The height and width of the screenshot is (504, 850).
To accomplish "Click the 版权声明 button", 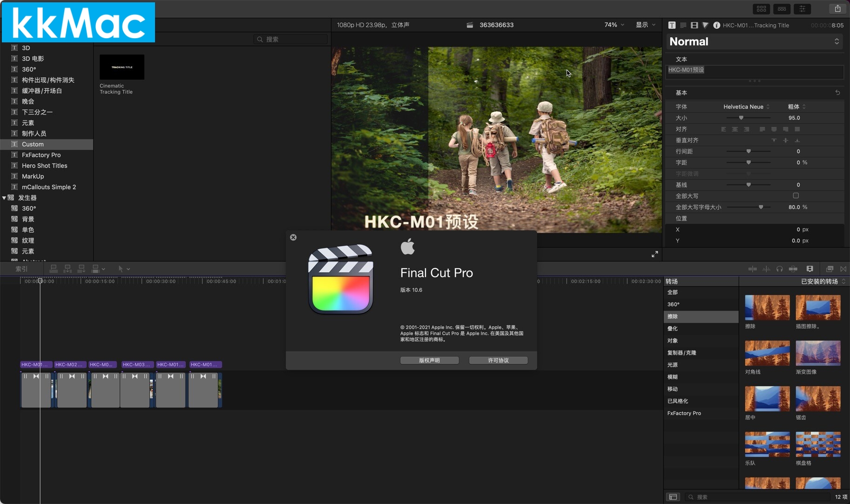I will point(430,360).
